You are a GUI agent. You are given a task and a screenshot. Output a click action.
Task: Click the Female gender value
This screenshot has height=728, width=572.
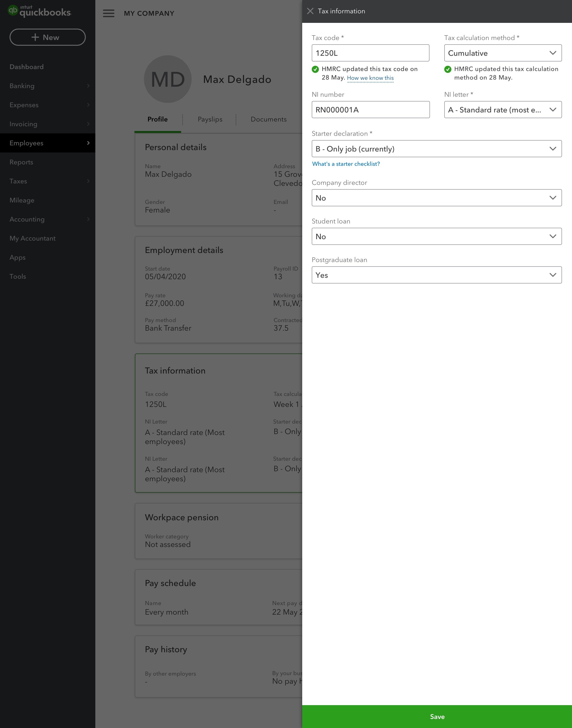pyautogui.click(x=157, y=210)
